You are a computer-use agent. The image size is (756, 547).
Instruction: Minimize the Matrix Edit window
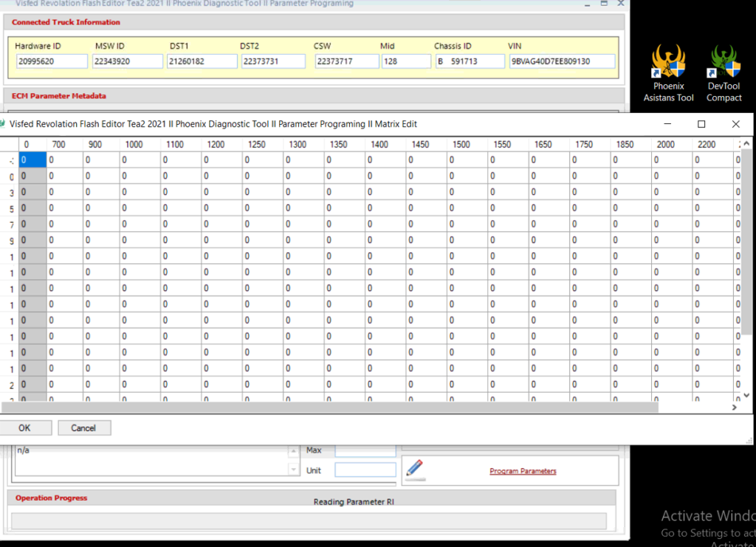coord(667,124)
